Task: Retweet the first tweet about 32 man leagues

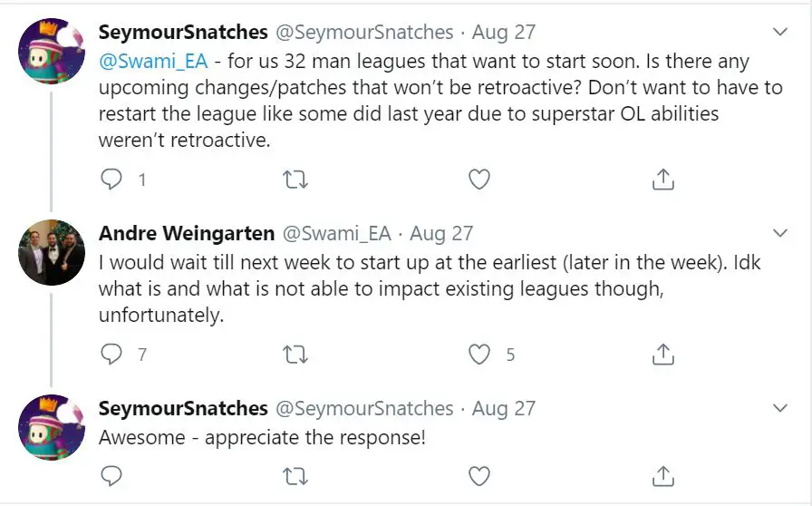Action: 295,180
